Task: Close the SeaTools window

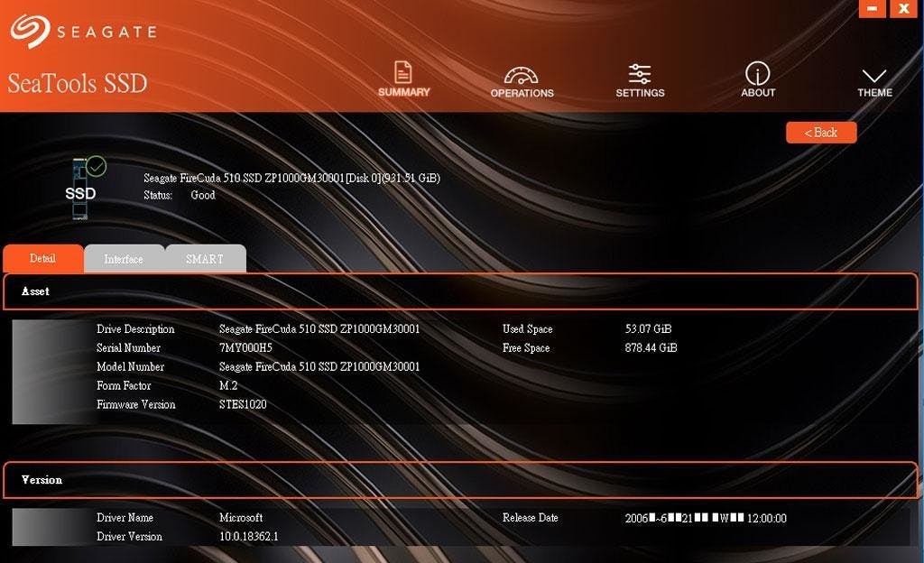Action: tap(904, 8)
